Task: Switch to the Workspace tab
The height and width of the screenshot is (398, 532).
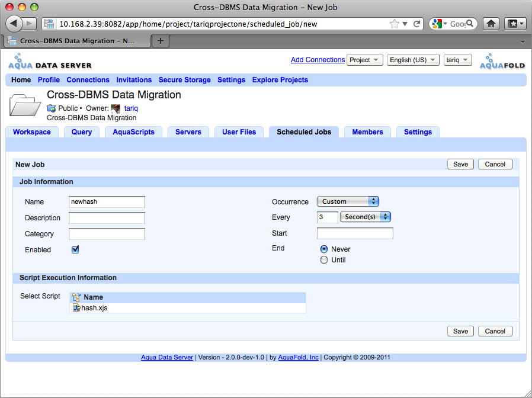Action: pos(32,132)
